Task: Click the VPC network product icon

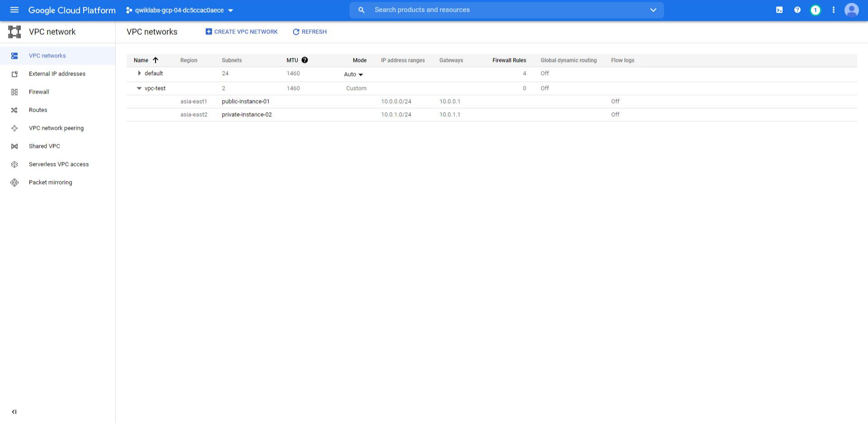Action: (14, 32)
